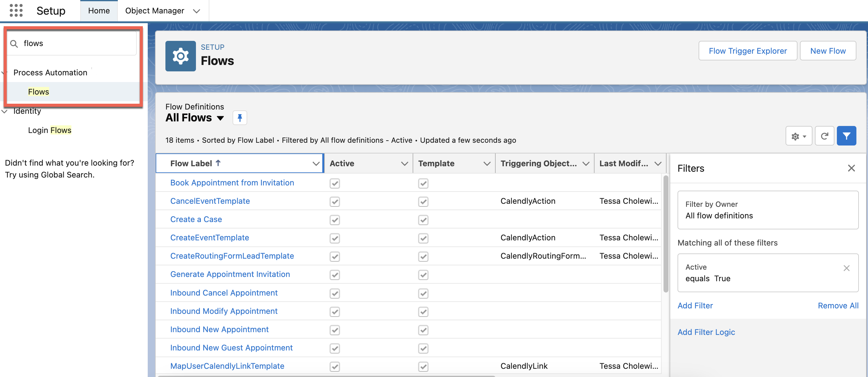Open the App Launcher grid icon

16,10
